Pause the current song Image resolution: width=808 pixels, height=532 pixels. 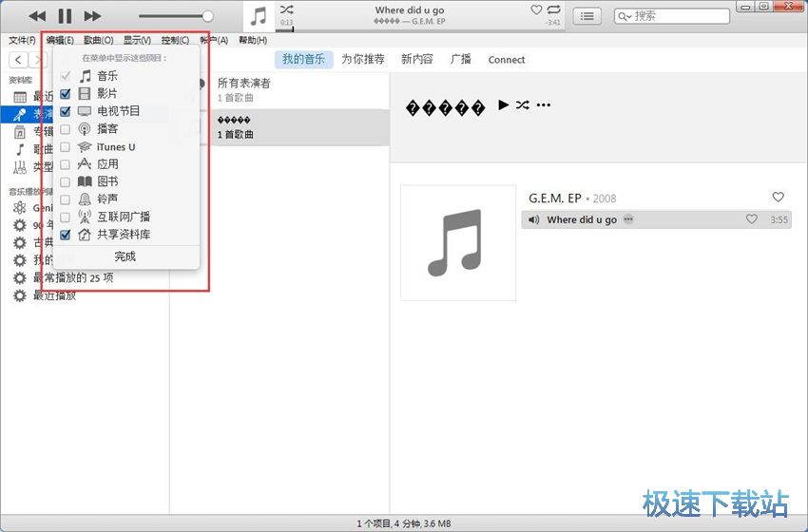point(65,16)
